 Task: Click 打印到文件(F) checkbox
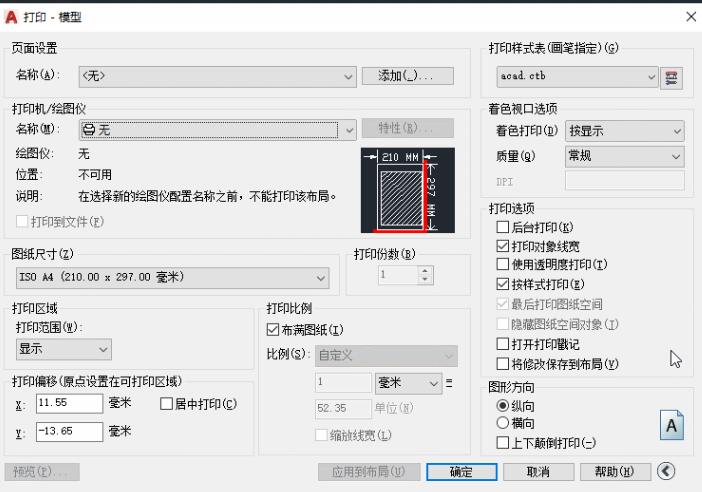[x=22, y=222]
